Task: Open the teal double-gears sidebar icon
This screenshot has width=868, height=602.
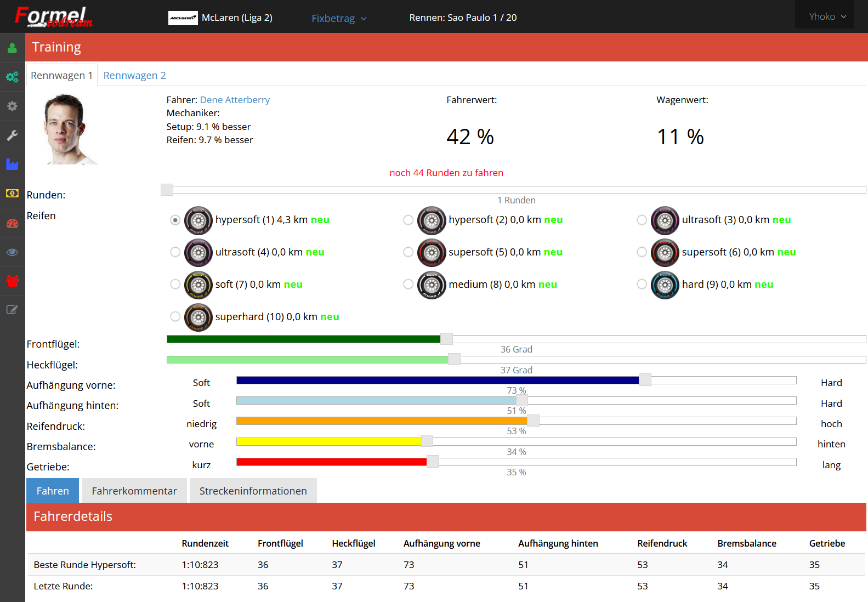Action: point(12,77)
